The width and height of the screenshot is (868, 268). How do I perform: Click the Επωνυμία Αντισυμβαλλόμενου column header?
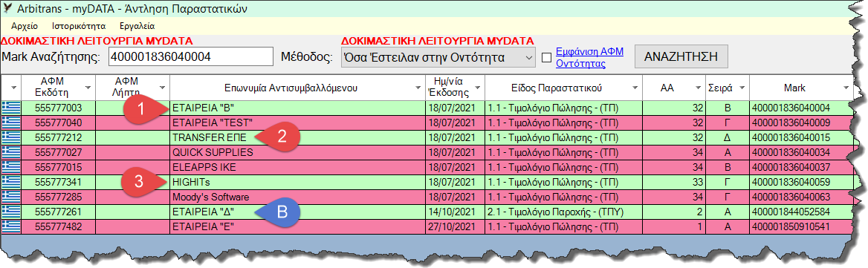click(x=298, y=88)
